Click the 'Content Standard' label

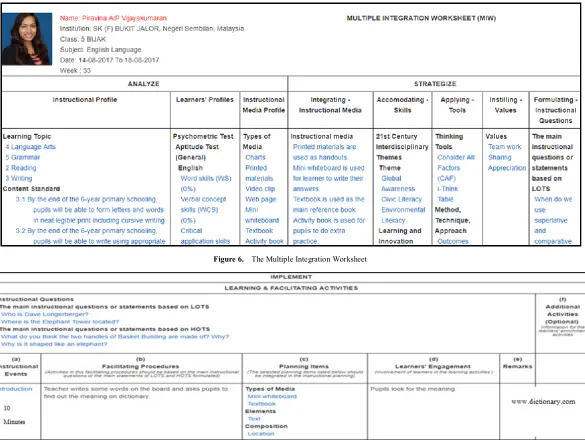31,189
